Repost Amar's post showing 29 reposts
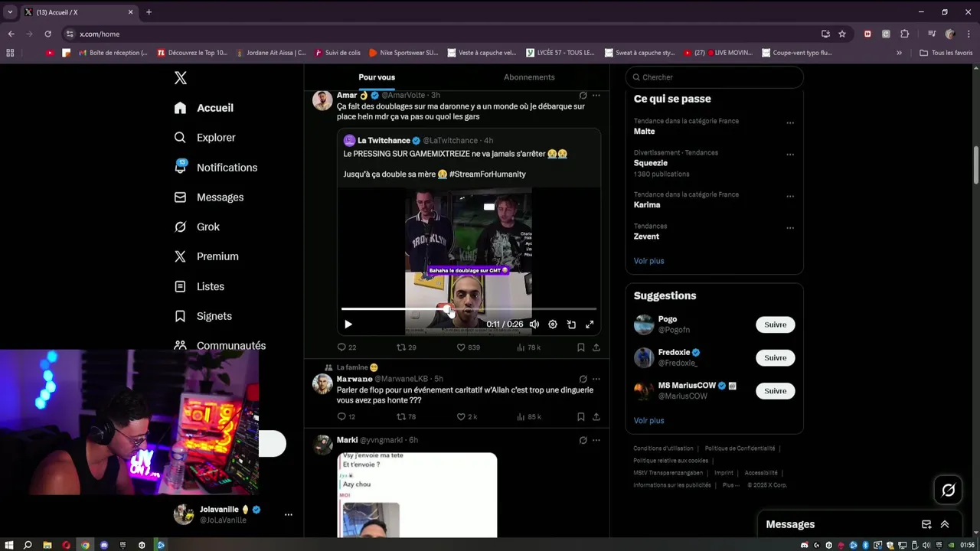Viewport: 980px width, 551px height. pos(406,347)
